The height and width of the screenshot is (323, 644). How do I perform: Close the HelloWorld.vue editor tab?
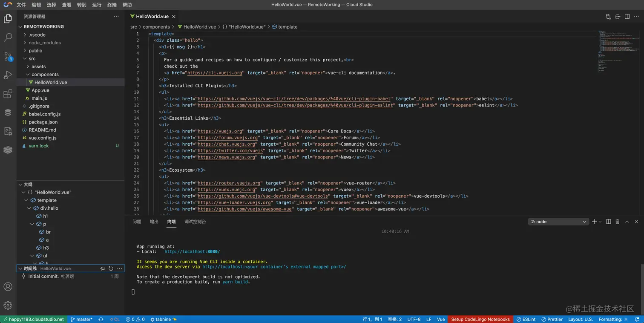click(173, 17)
